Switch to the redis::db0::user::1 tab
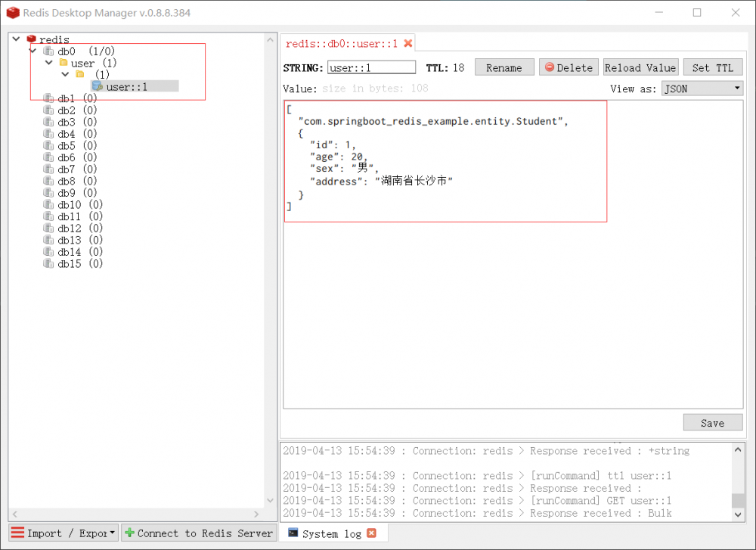The height and width of the screenshot is (550, 756). [x=340, y=43]
